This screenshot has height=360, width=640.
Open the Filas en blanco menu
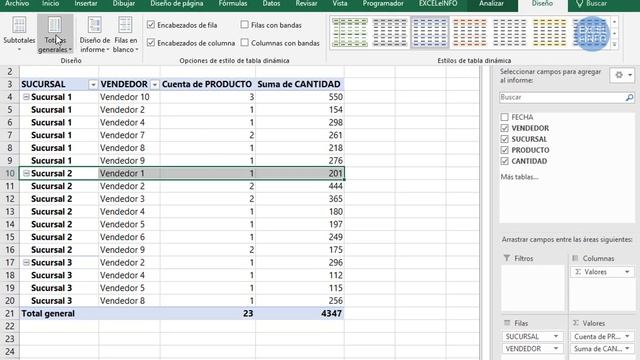pos(126,34)
